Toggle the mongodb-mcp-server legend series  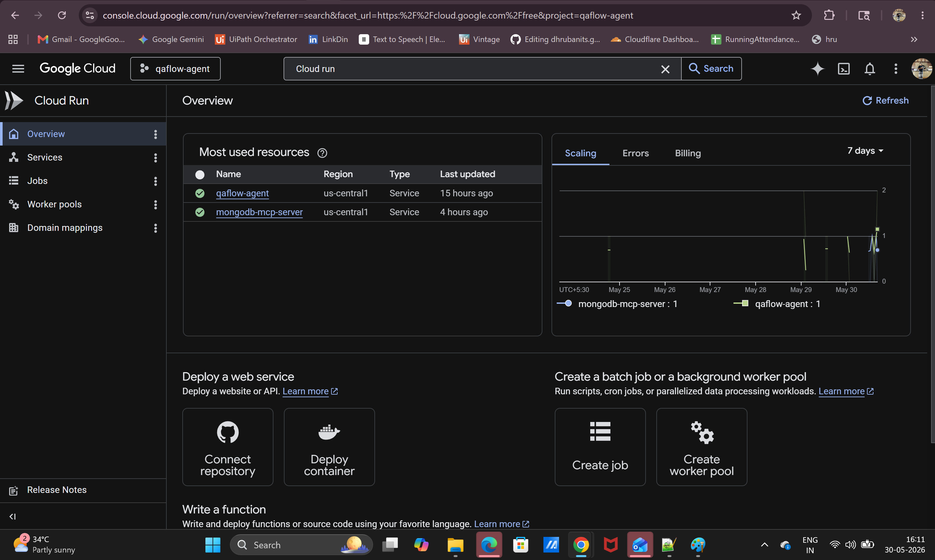click(617, 304)
